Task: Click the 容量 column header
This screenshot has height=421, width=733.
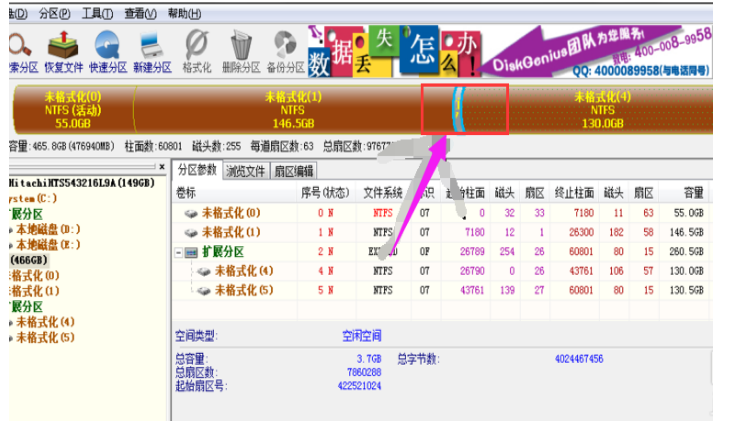Action: [693, 193]
